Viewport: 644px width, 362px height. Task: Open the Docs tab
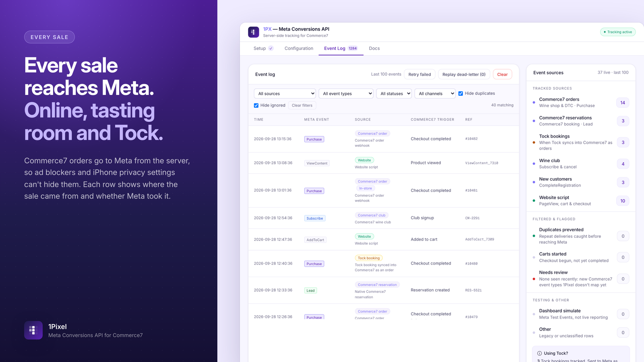tap(374, 48)
